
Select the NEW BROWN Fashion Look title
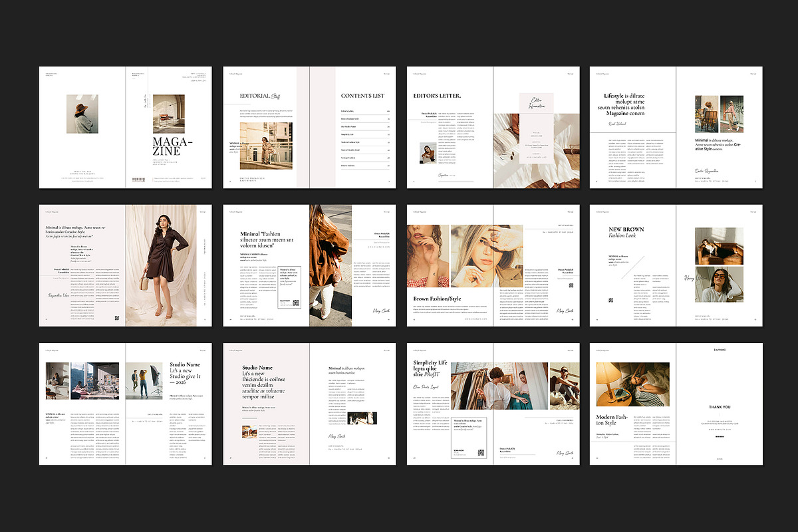coord(627,233)
